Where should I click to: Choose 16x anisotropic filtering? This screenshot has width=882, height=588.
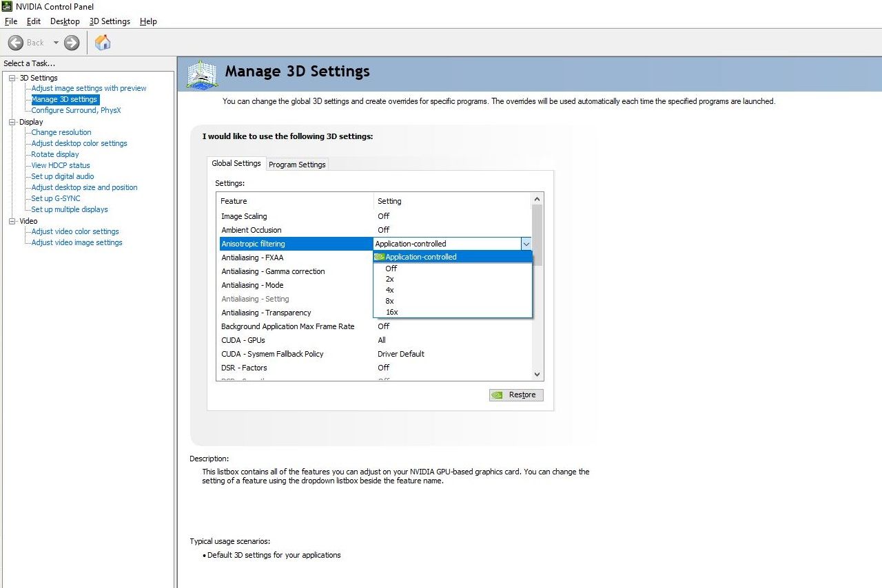pos(453,312)
